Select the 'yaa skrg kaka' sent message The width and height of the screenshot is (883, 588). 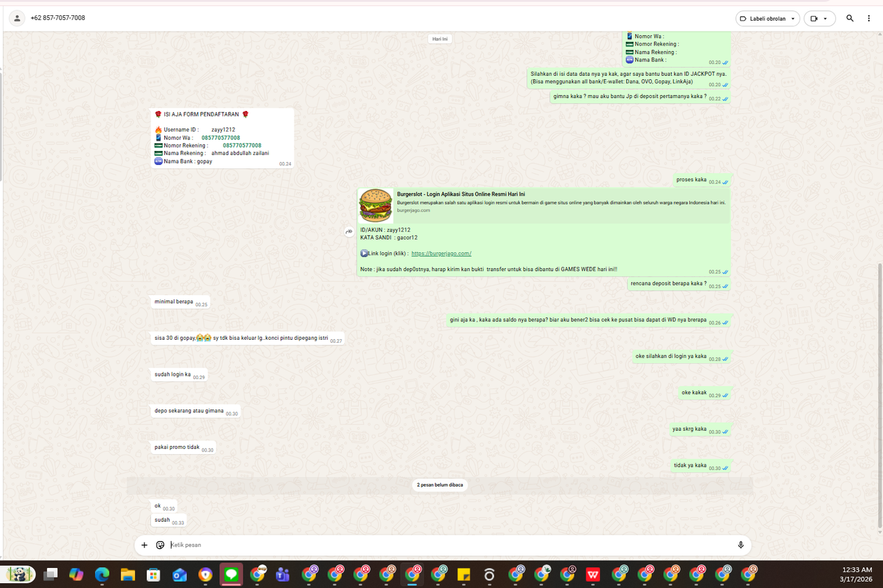[700, 429]
